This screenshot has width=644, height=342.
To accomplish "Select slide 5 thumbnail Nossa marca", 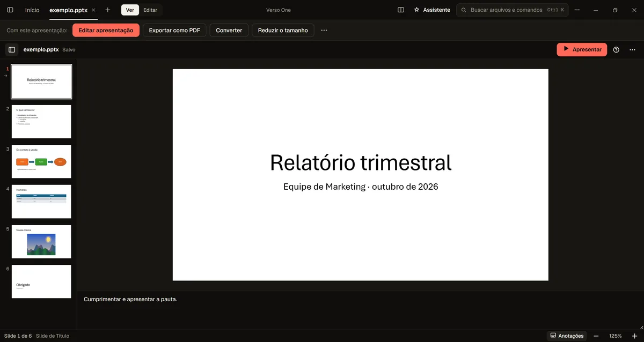I will (x=41, y=242).
